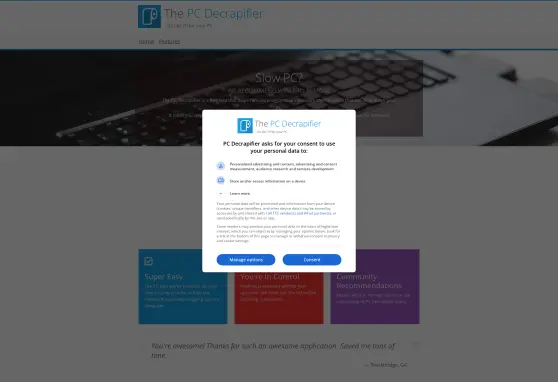This screenshot has width=558, height=382.
Task: Click the Manage options button
Action: coord(246,260)
